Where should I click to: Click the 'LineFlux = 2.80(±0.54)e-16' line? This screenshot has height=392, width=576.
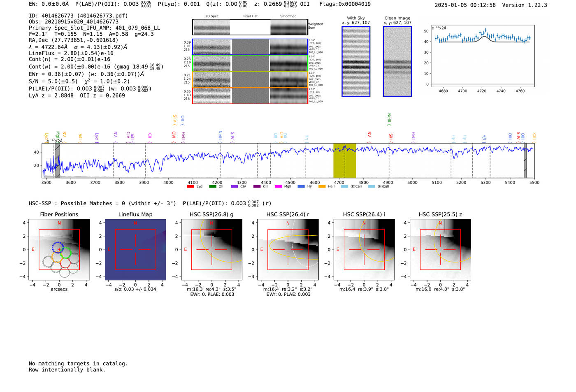(71, 53)
